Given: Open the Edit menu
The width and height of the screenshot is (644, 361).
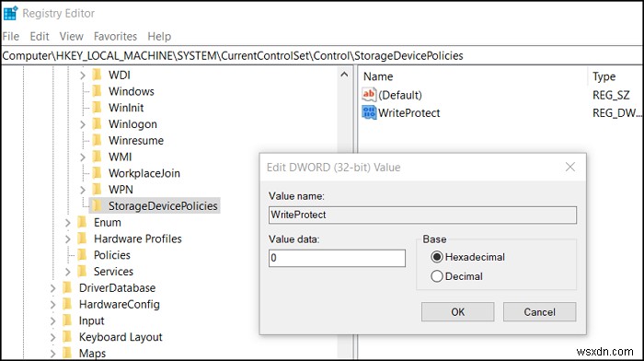Looking at the screenshot, I should (40, 37).
